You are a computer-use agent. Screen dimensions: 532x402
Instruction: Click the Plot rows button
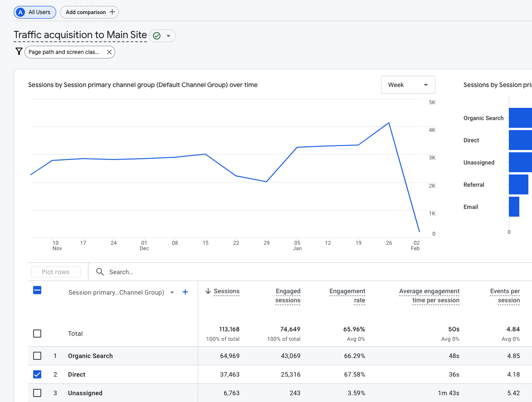(x=55, y=271)
